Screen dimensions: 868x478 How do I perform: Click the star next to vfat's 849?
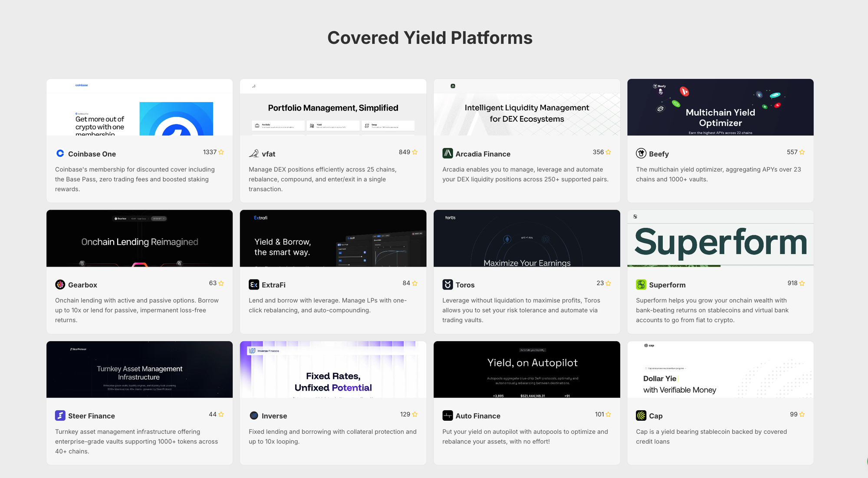tap(414, 152)
